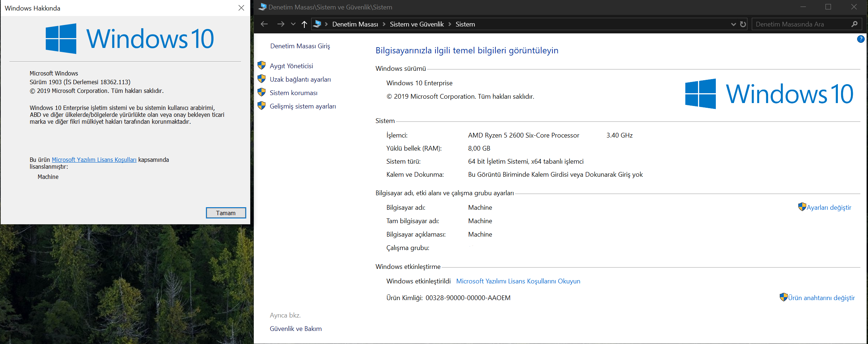
Task: Click Windows 10 Enterprise edition text
Action: 419,83
